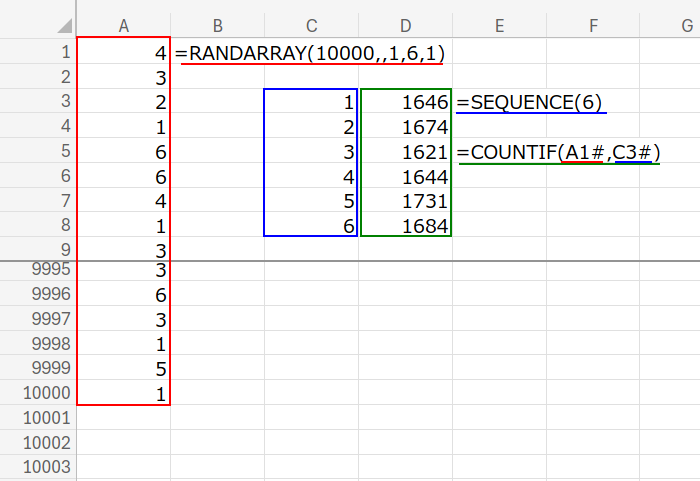Select column C header
Screen dimensions: 700x481
[x=311, y=26]
